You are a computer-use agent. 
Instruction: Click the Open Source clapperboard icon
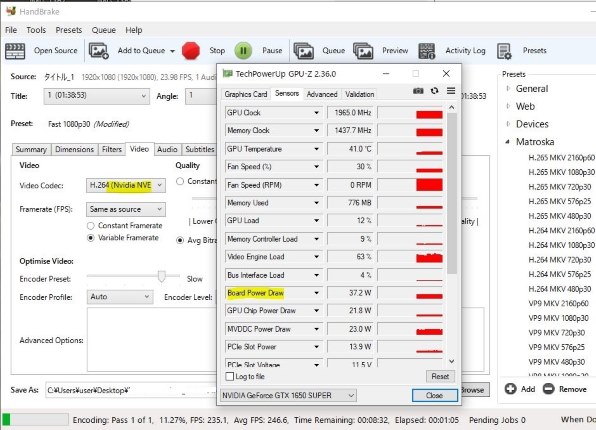(x=15, y=51)
